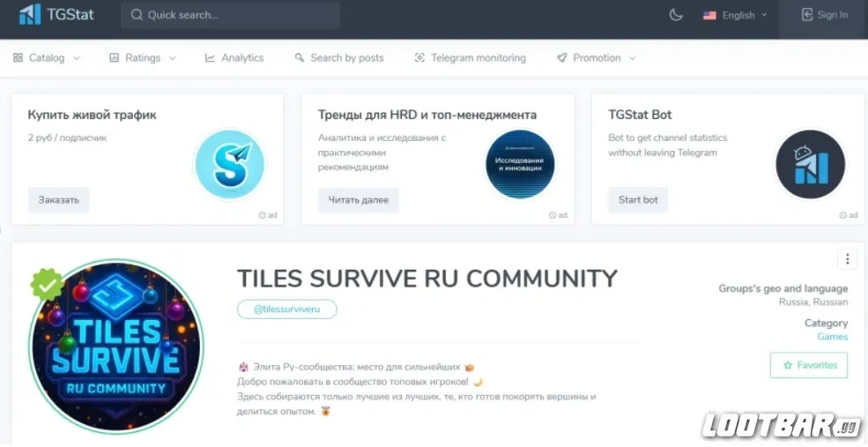Click the Исследования и инновации avatar

click(520, 164)
